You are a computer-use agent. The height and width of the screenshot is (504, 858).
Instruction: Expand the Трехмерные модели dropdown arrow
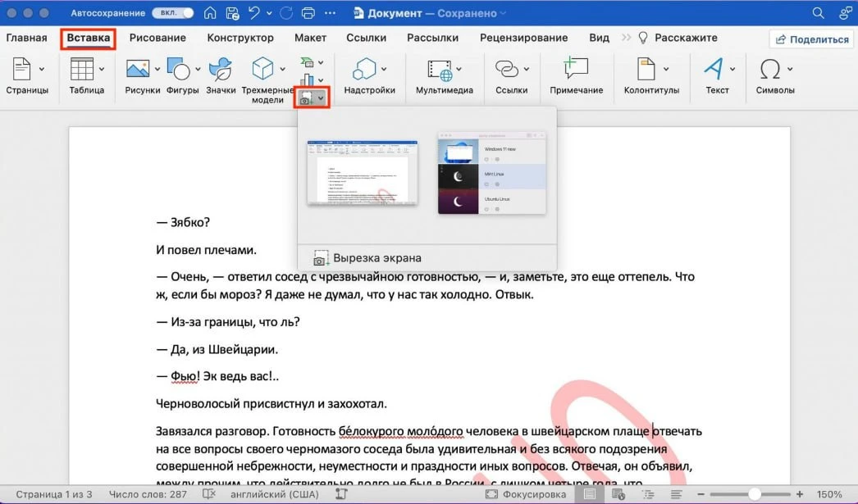pos(282,70)
